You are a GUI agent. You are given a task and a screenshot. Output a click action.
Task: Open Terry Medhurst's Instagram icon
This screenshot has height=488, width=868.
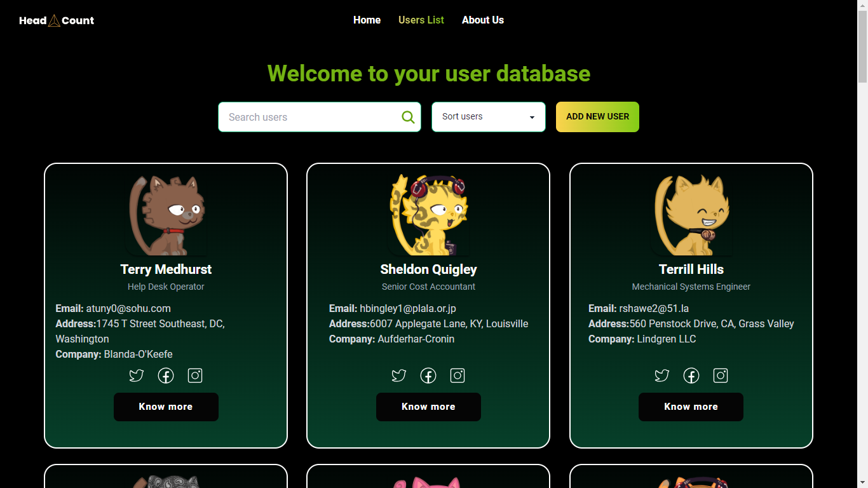tap(195, 376)
